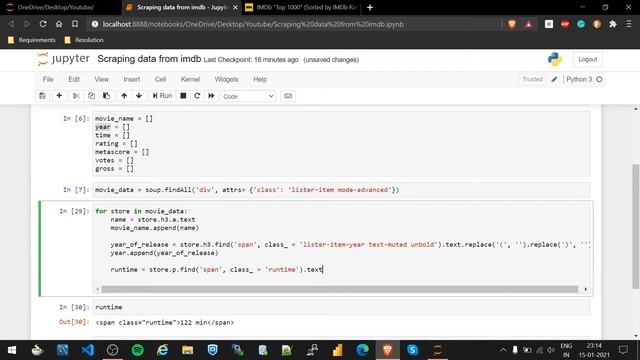The image size is (640, 360).
Task: Go to the browser home page
Action: click(59, 24)
